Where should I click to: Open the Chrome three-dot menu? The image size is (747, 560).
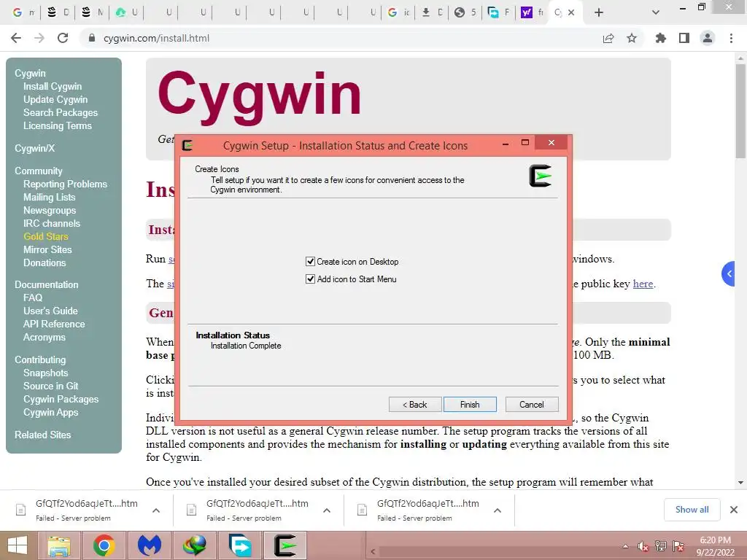731,38
